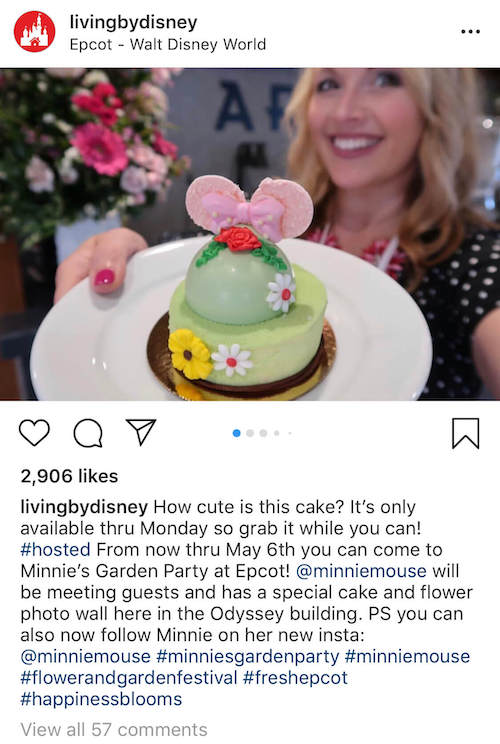Save post with bookmark icon

465,433
